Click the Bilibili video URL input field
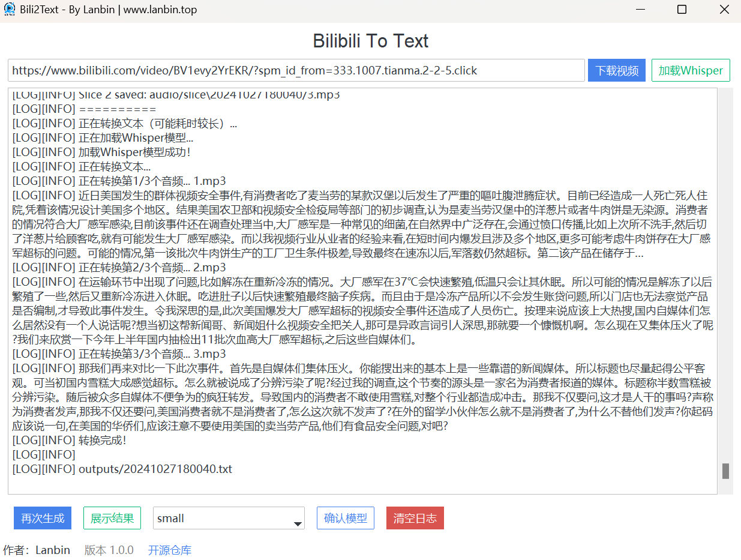 (x=296, y=70)
